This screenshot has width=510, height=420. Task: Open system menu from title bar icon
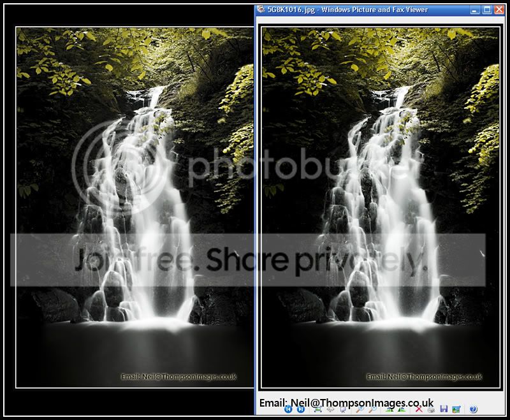[260, 10]
